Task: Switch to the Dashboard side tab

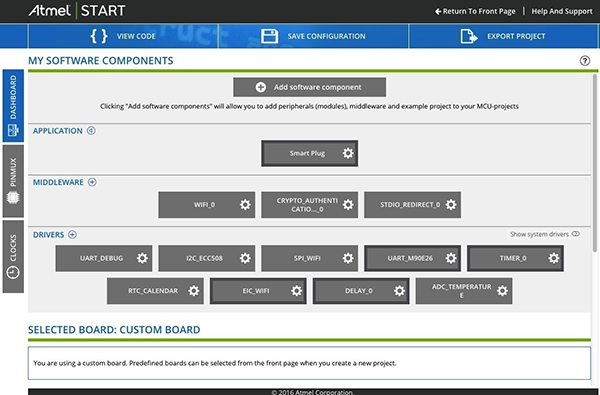Action: tap(13, 106)
